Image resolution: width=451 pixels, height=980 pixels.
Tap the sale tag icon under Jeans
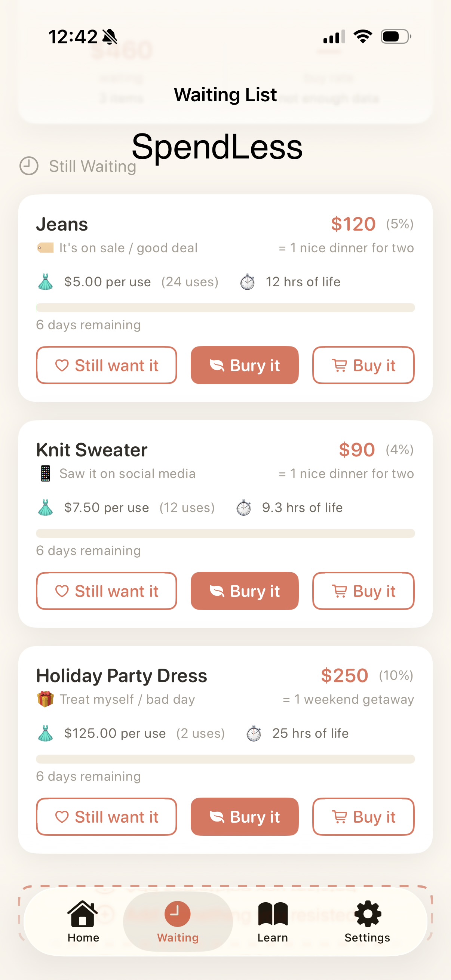click(45, 248)
